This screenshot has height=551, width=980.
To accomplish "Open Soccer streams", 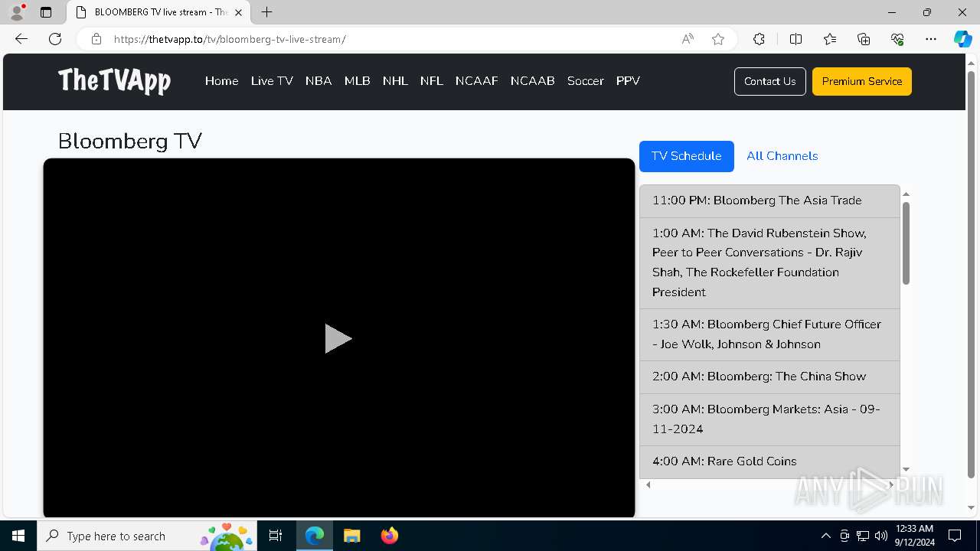I will 586,81.
